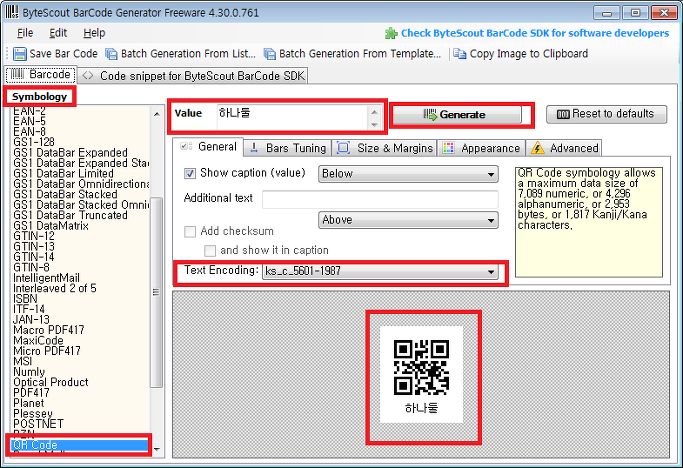Switch to the Barcode tab

(x=41, y=75)
